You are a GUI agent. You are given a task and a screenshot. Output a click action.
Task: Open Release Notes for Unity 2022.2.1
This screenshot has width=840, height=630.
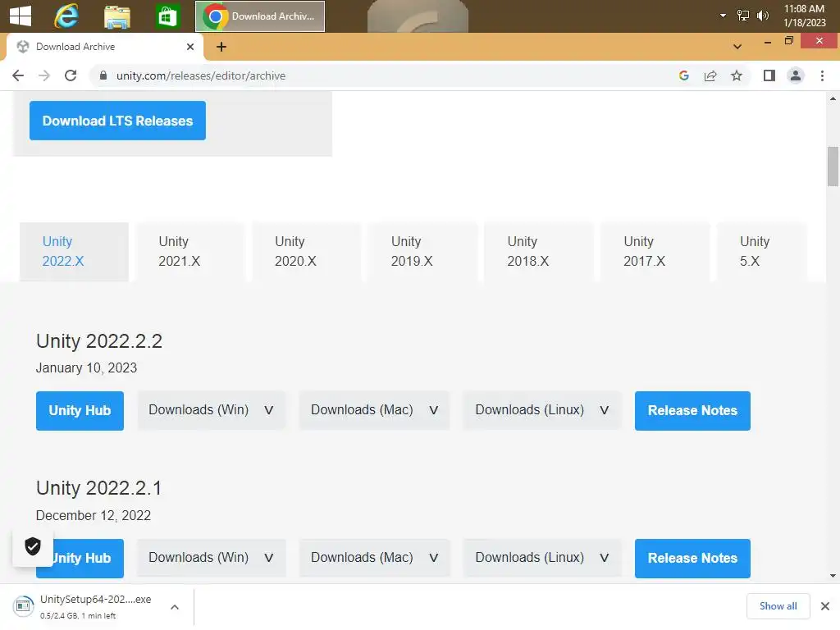(692, 558)
